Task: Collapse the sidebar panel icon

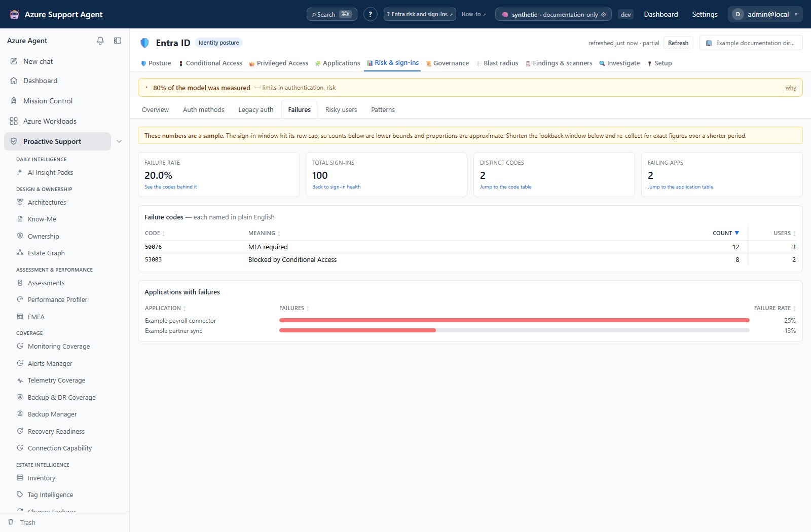Action: pyautogui.click(x=118, y=41)
